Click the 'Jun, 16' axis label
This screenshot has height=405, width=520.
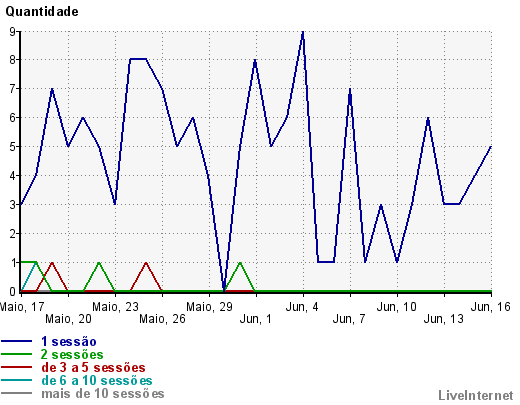pyautogui.click(x=491, y=307)
